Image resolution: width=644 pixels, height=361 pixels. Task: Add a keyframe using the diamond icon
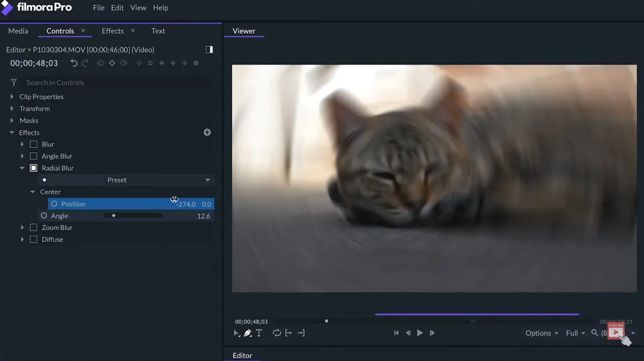pos(112,63)
